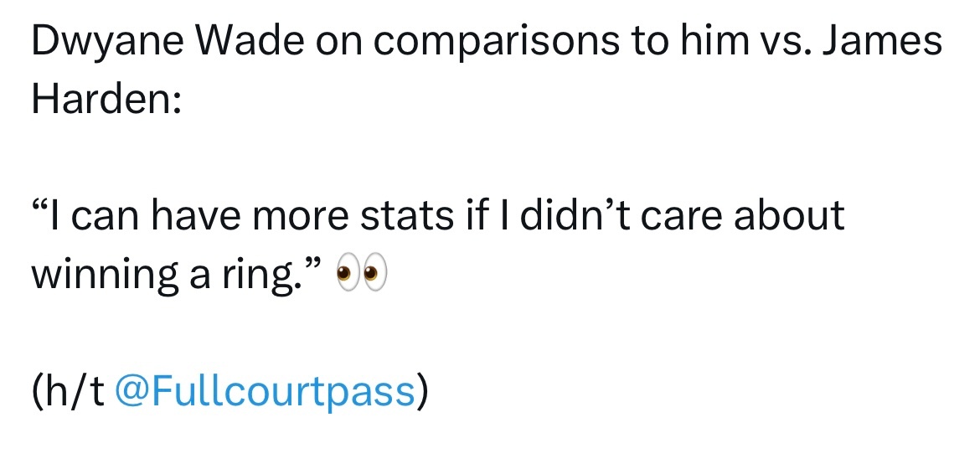The image size is (980, 464).
Task: Click the word "stats" in the quote
Action: pos(407,216)
